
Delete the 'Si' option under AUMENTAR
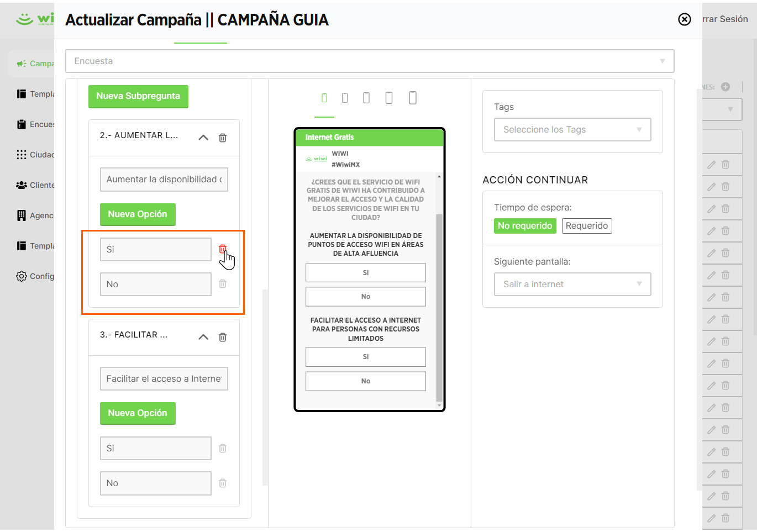pos(223,249)
